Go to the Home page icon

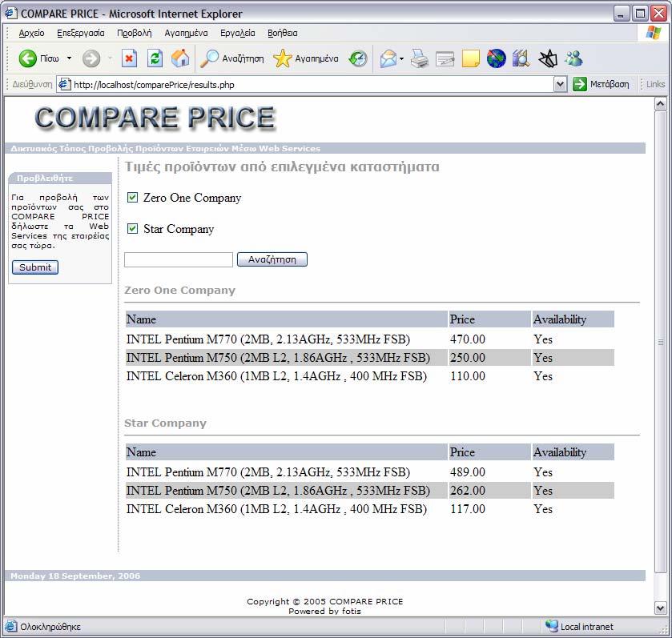click(x=180, y=58)
